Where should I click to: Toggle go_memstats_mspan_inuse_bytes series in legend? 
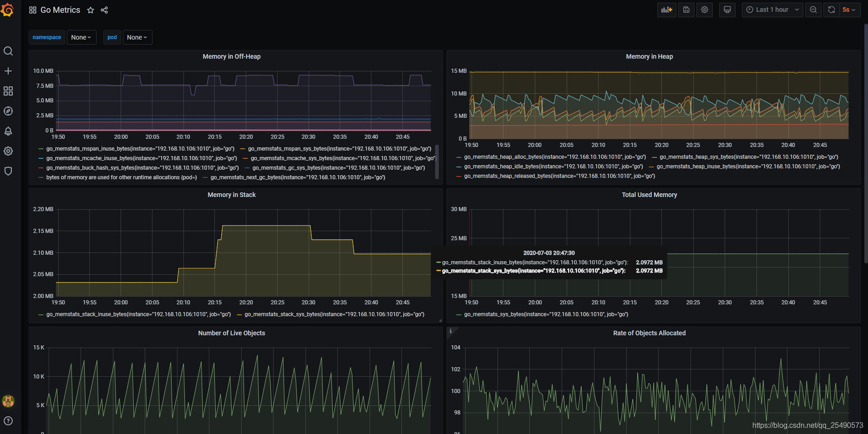(140, 149)
